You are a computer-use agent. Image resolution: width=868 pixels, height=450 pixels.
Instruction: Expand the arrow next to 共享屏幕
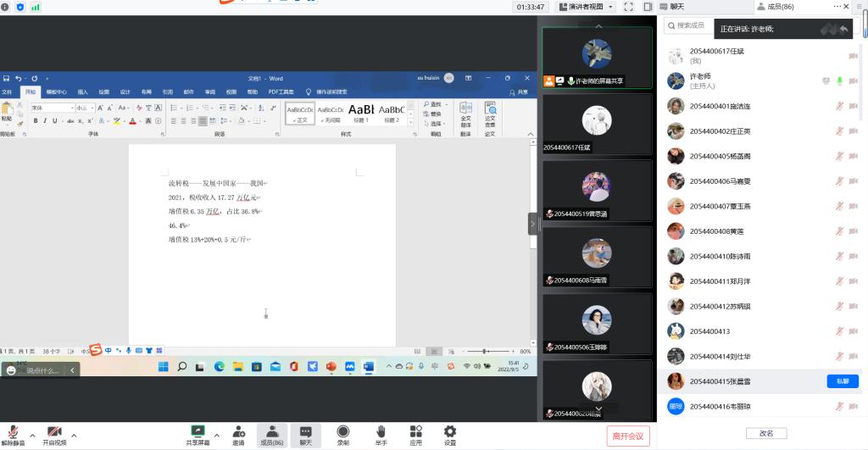(216, 436)
